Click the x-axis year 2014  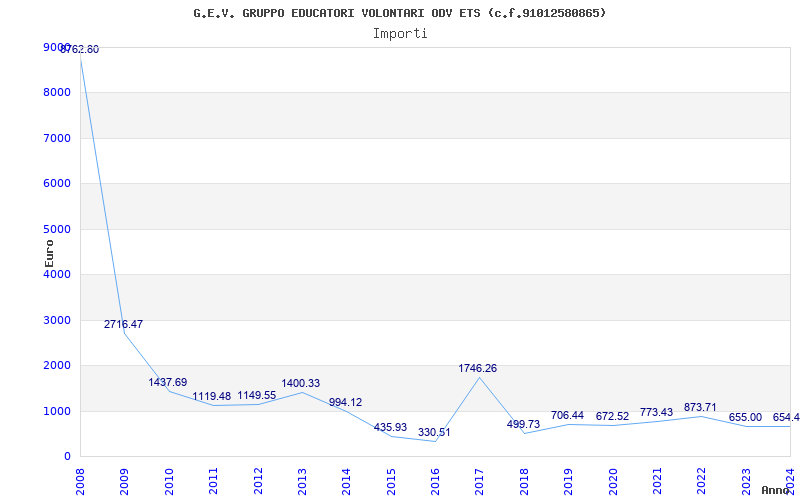346,481
